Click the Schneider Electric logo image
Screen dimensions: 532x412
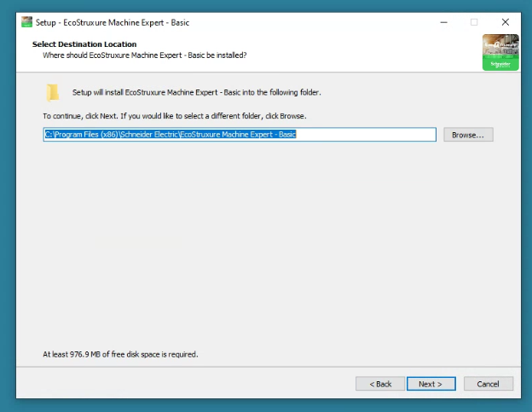click(500, 52)
